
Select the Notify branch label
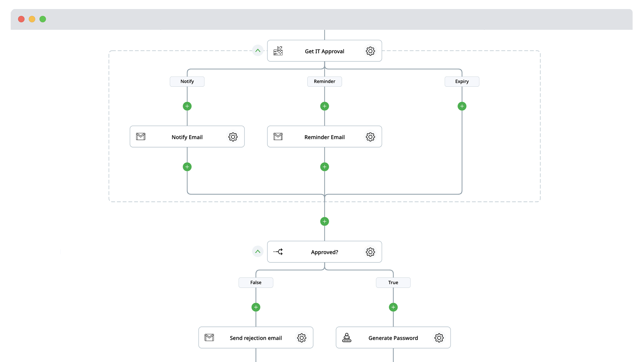click(187, 81)
